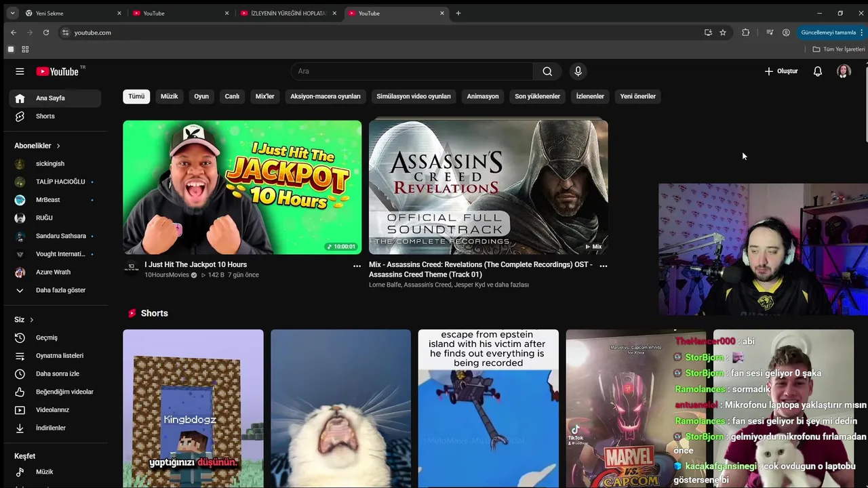The image size is (868, 488).
Task: Open options menu for Assassins Creed mix
Action: [x=603, y=266]
